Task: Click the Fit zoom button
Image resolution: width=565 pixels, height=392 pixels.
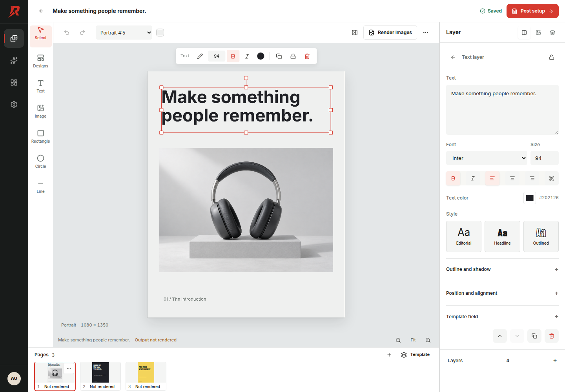Action: (413, 340)
